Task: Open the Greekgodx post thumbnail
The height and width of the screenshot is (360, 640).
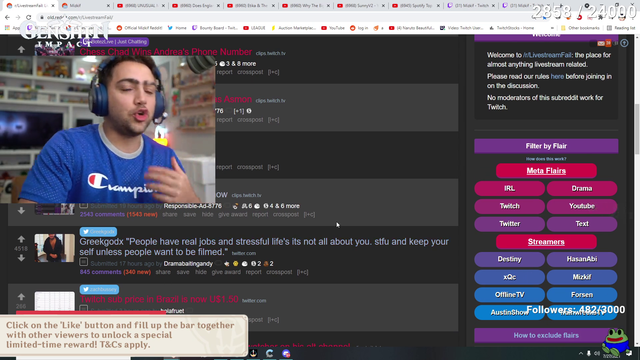Action: (55, 248)
